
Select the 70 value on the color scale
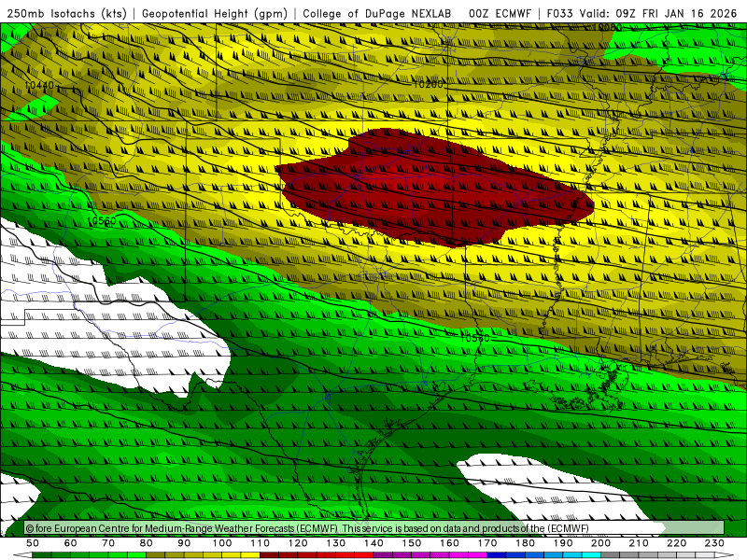(108, 543)
